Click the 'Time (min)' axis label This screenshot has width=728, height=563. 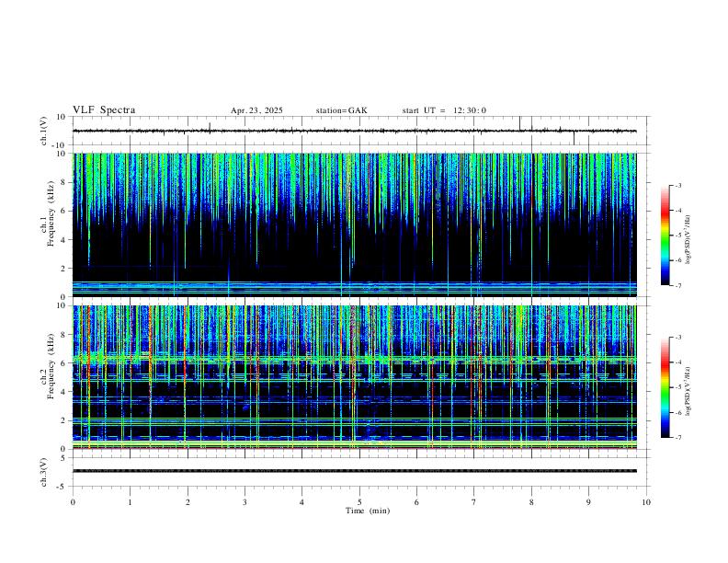368,511
